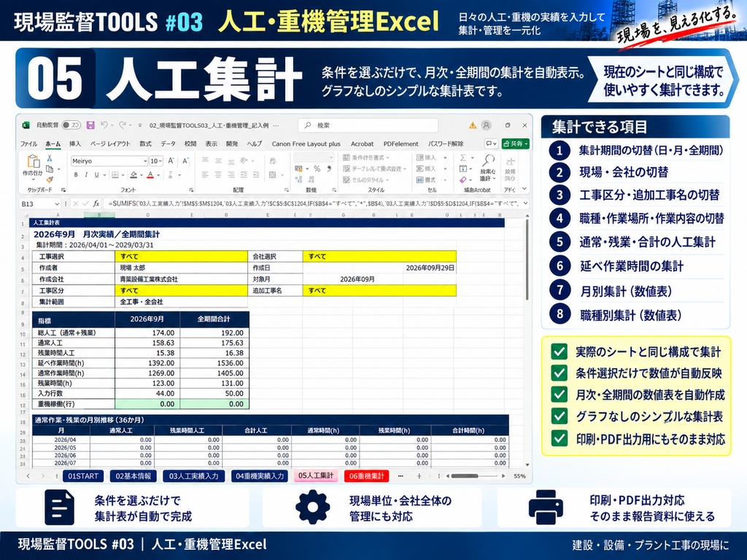Select the 174.00 total labor cell
The image size is (747, 560).
click(147, 332)
